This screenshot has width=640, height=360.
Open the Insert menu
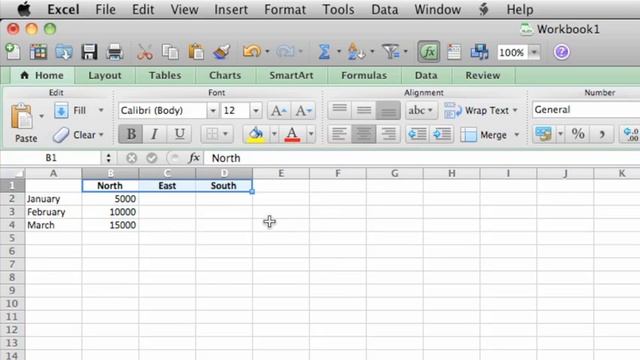[x=231, y=9]
